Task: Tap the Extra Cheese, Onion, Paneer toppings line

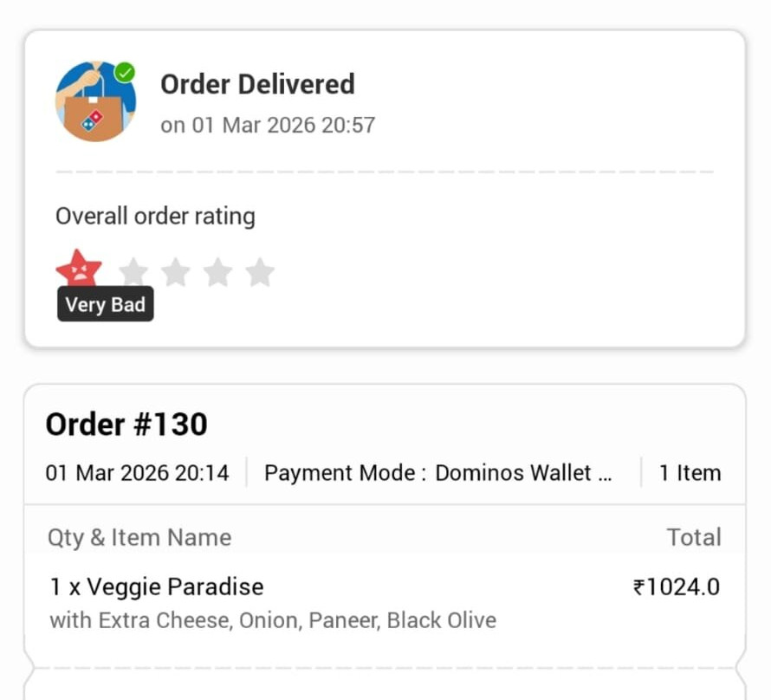Action: pyautogui.click(x=273, y=620)
